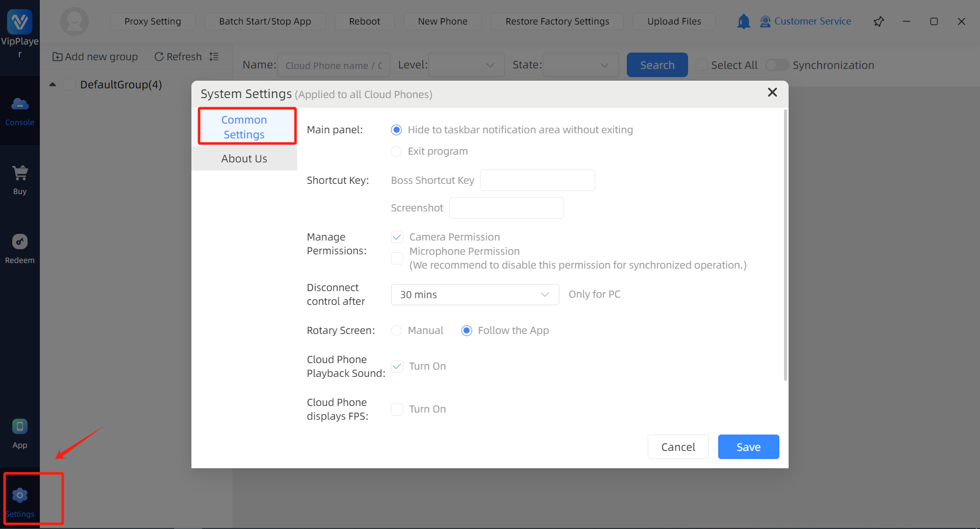This screenshot has height=529, width=980.
Task: Open the Settings gear icon
Action: pos(20,495)
